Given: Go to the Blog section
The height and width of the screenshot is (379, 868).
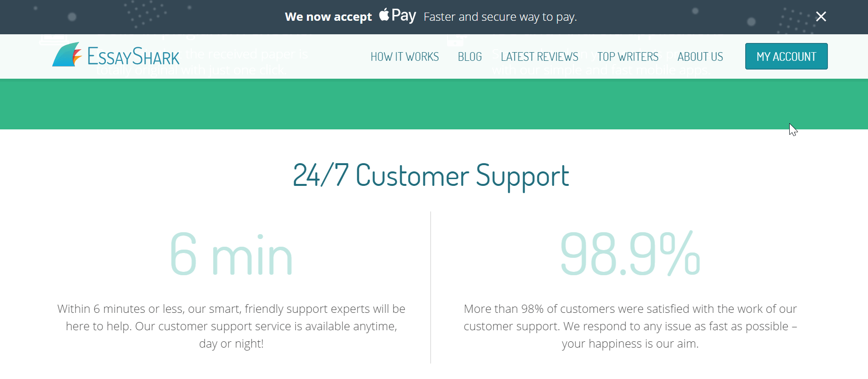Looking at the screenshot, I should click(470, 56).
